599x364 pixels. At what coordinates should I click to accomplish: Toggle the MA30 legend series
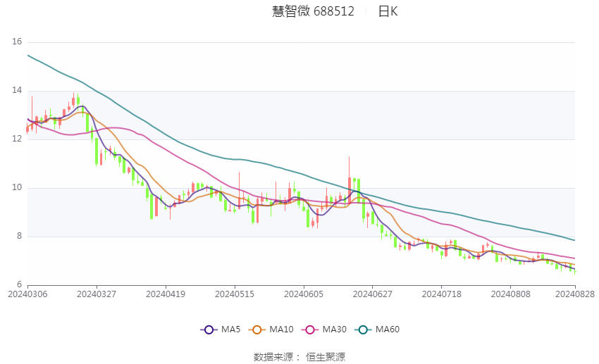click(x=324, y=330)
